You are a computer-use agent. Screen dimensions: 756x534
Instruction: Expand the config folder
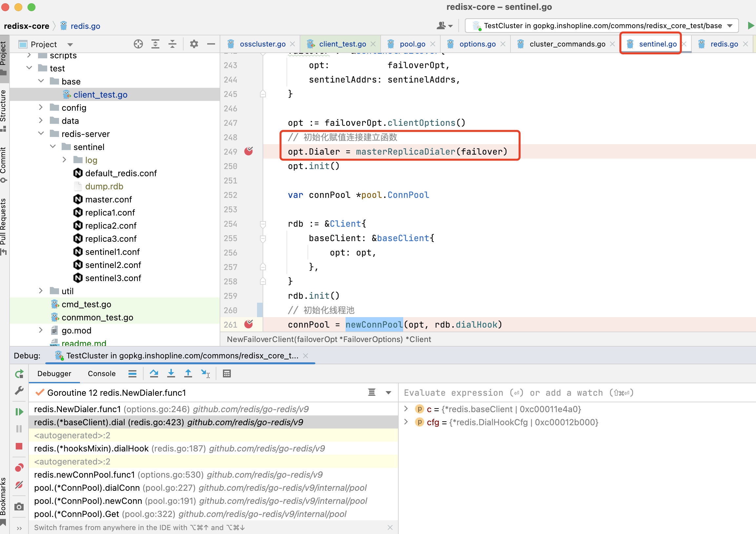point(41,107)
